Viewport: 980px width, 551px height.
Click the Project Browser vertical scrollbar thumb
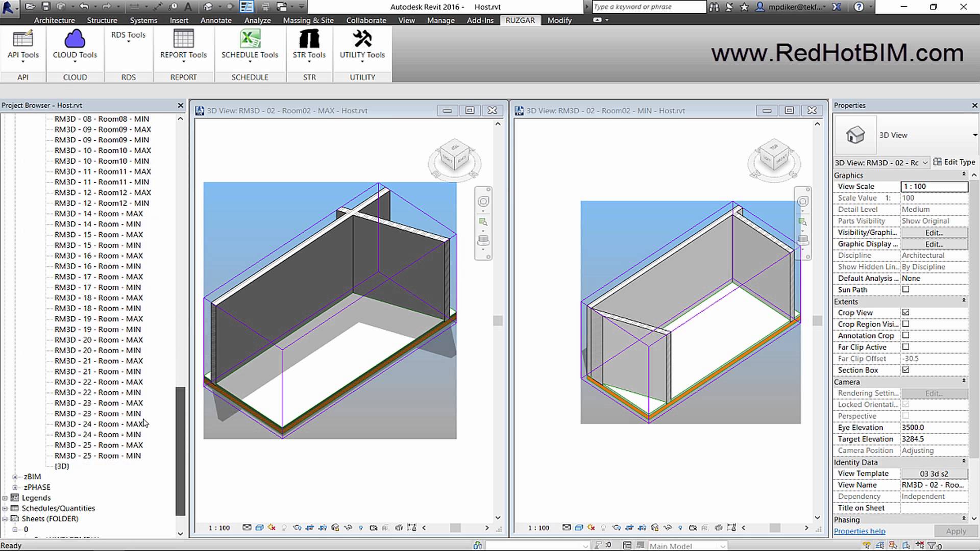click(180, 451)
